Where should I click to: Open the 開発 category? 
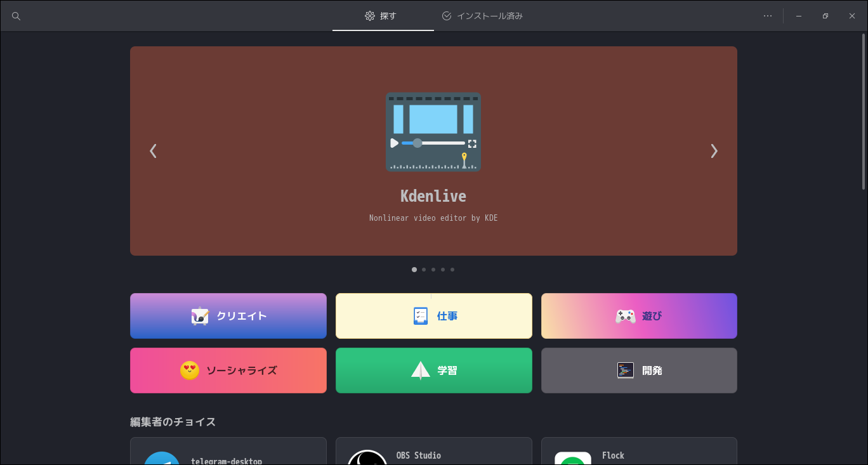click(x=639, y=370)
